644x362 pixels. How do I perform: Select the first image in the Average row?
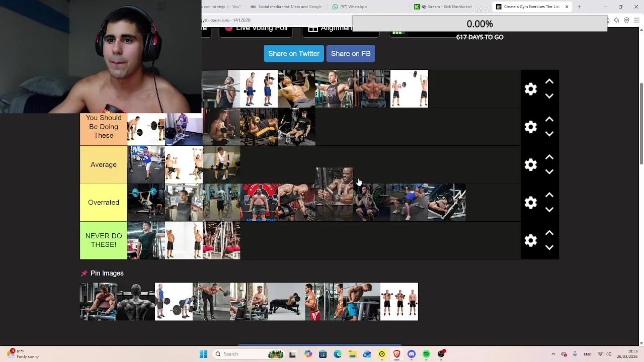(x=146, y=164)
